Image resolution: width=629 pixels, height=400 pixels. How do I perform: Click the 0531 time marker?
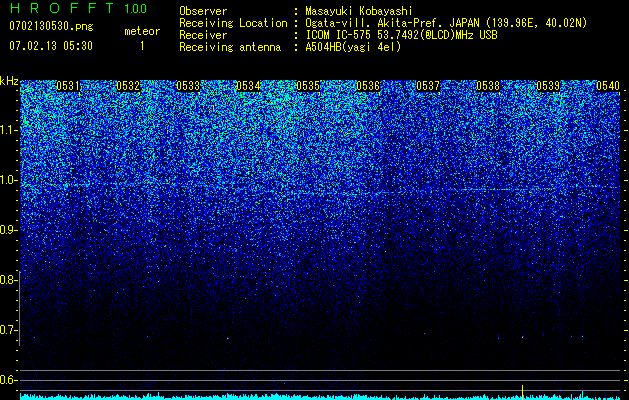point(68,86)
